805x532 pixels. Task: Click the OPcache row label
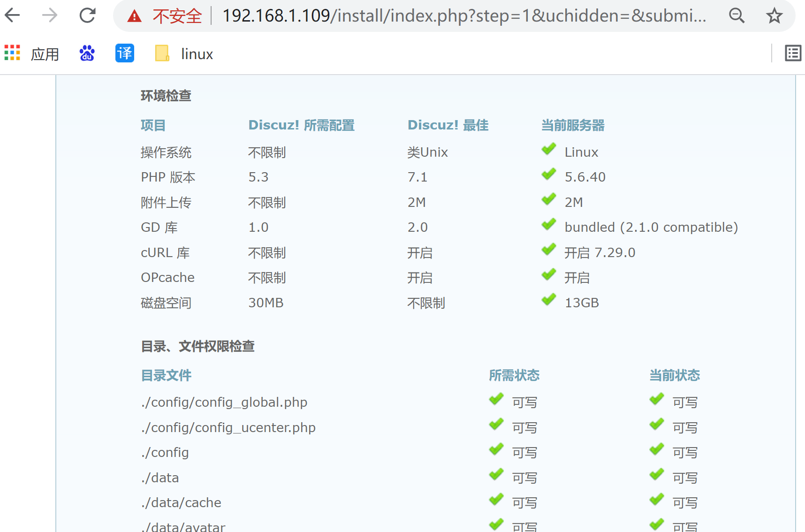(x=167, y=278)
